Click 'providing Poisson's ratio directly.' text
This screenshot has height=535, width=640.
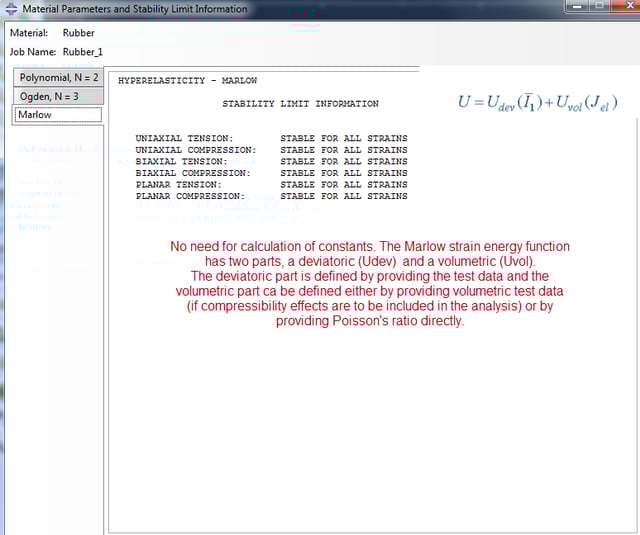[x=370, y=321]
